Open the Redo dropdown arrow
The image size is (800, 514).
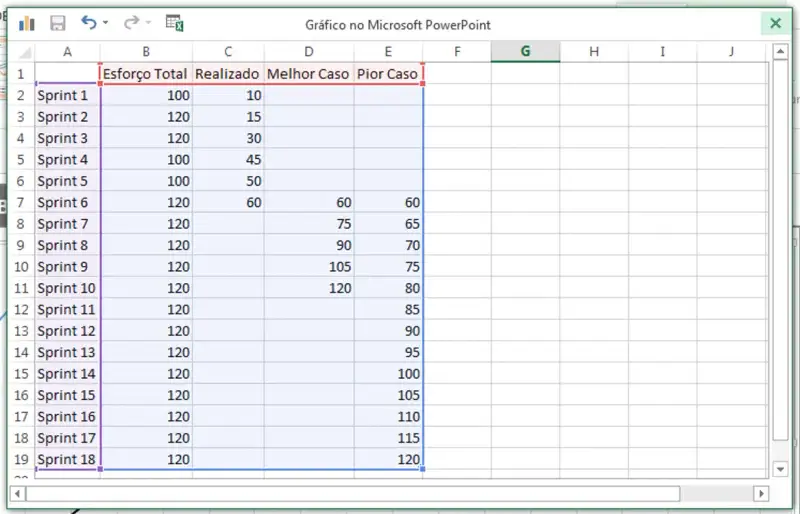(x=148, y=22)
